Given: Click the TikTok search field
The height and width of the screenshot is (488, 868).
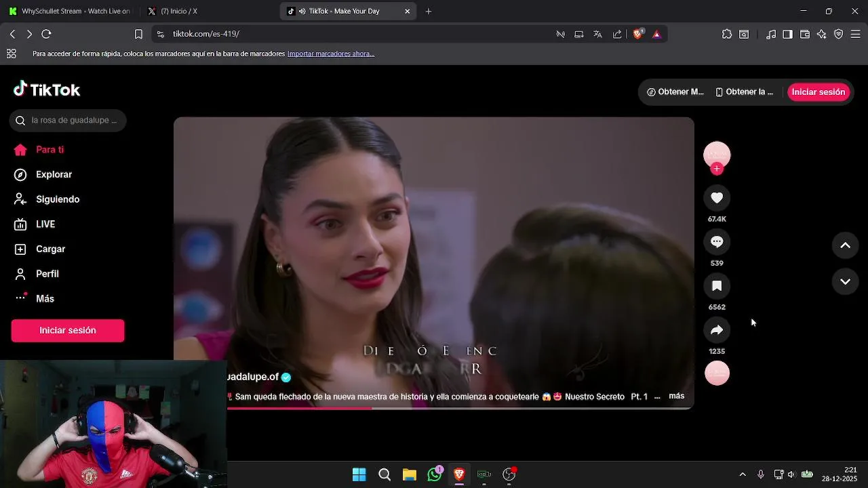Looking at the screenshot, I should 68,121.
